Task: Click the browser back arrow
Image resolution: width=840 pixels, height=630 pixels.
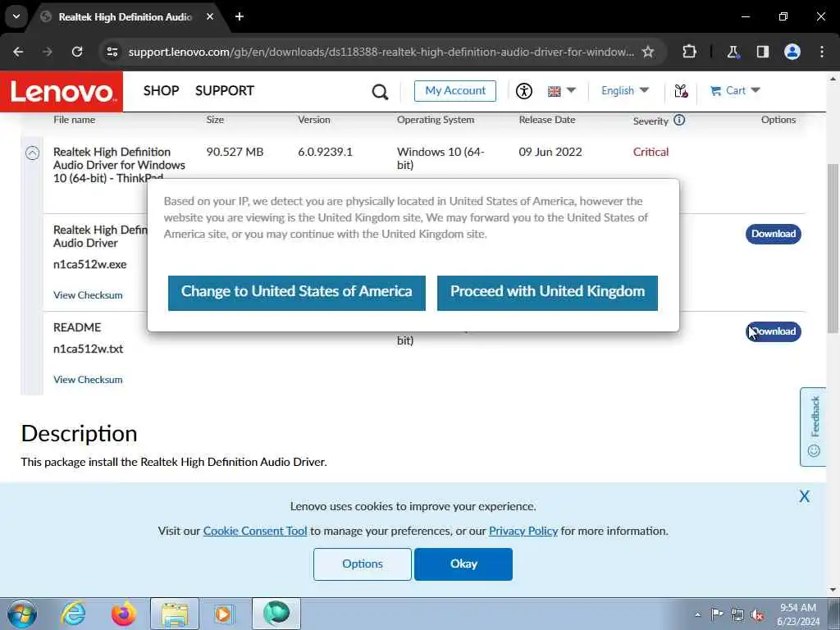Action: click(x=18, y=52)
